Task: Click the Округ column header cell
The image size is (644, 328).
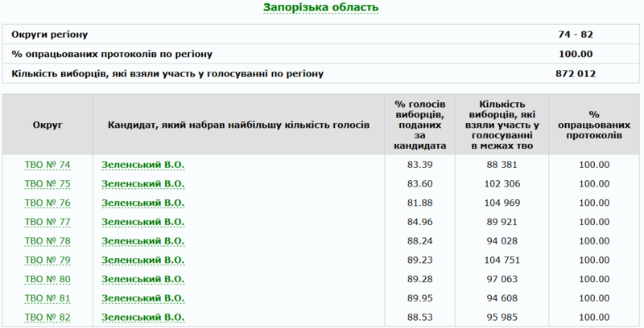Action: click(x=47, y=125)
